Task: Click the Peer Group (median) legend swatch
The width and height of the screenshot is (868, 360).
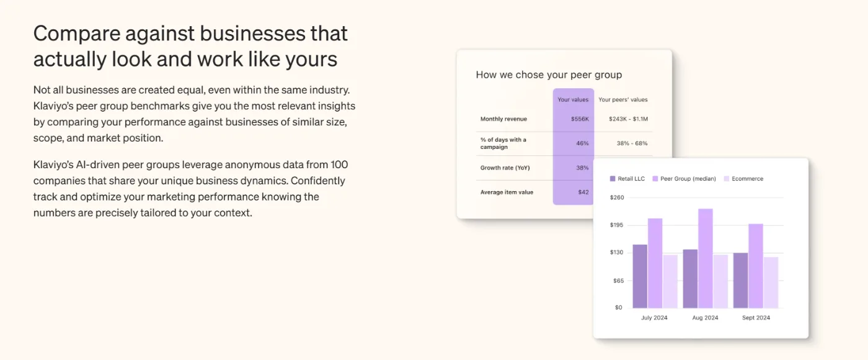Action: 655,179
